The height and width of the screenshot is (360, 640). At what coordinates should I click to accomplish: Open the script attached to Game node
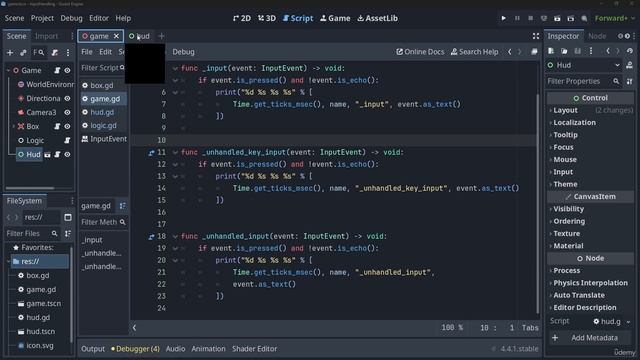tap(57, 70)
